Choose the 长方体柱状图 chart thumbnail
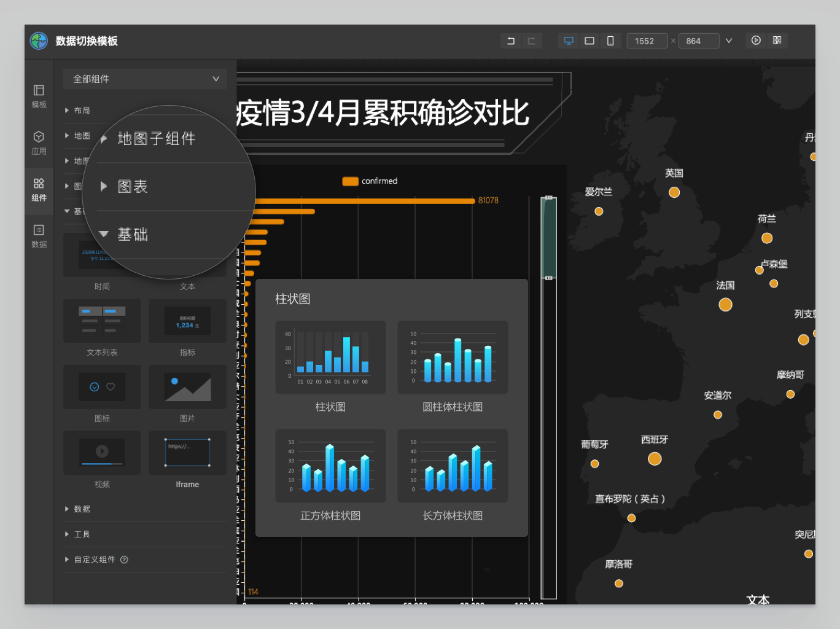 pos(453,466)
